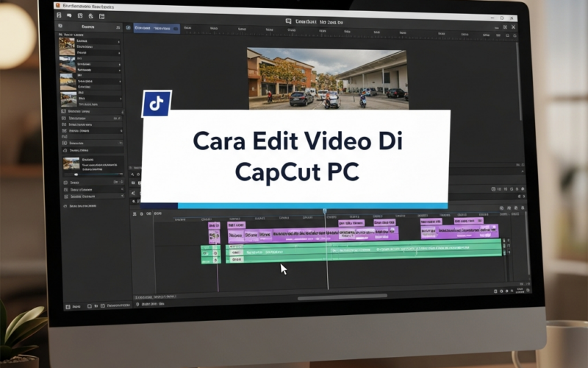Click the playhead marker on the timeline ruler
Screen dimensions: 588x368
(x=325, y=211)
